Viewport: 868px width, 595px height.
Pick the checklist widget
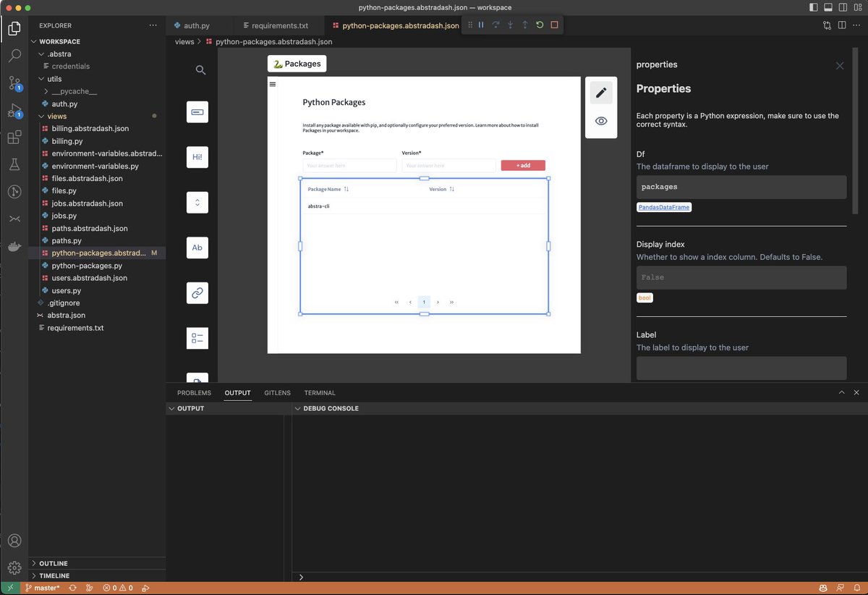click(x=197, y=338)
